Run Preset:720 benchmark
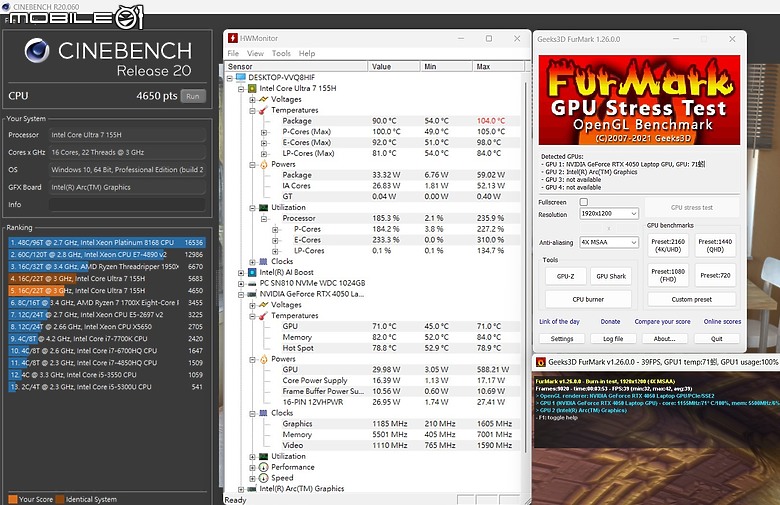The width and height of the screenshot is (780, 505). pos(715,275)
